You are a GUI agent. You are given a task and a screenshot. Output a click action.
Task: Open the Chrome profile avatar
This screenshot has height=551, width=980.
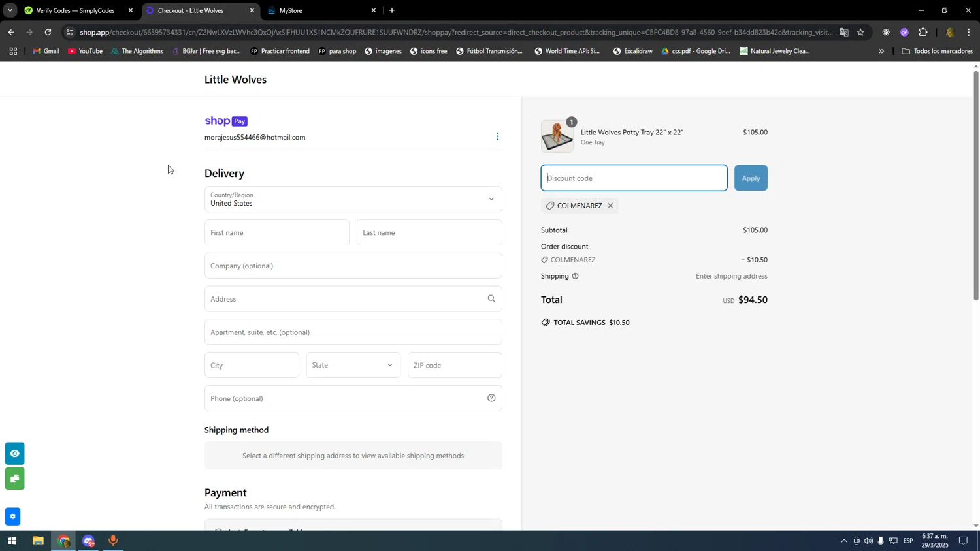pos(950,32)
